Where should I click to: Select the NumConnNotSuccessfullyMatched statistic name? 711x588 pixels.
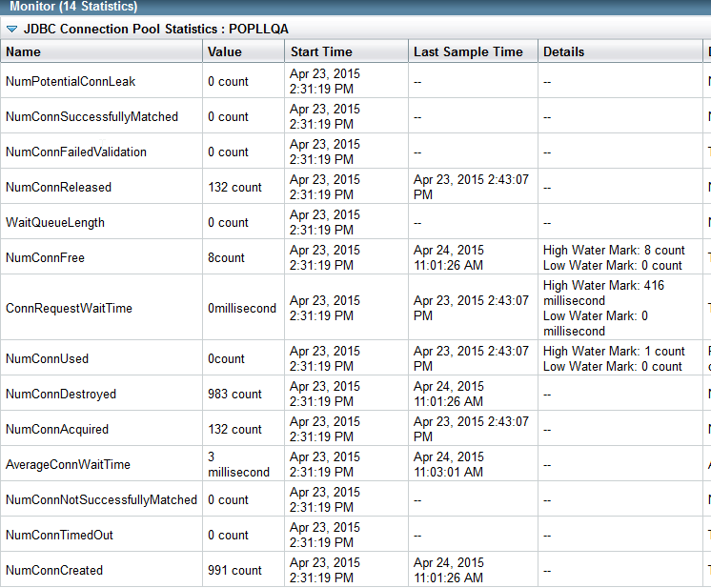101,500
